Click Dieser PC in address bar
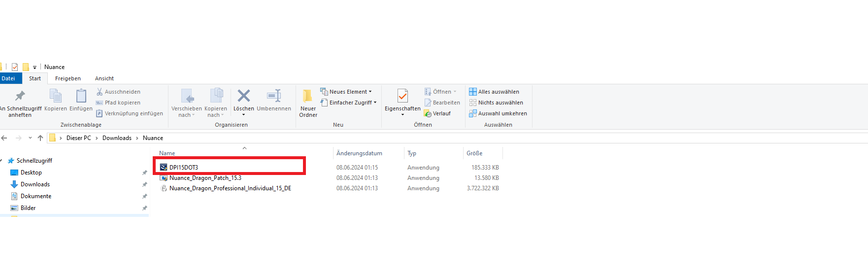The width and height of the screenshot is (868, 278). coord(79,138)
